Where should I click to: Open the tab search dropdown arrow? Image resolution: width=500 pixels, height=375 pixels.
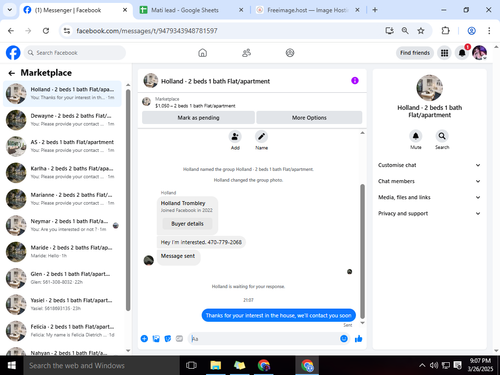[x=10, y=10]
